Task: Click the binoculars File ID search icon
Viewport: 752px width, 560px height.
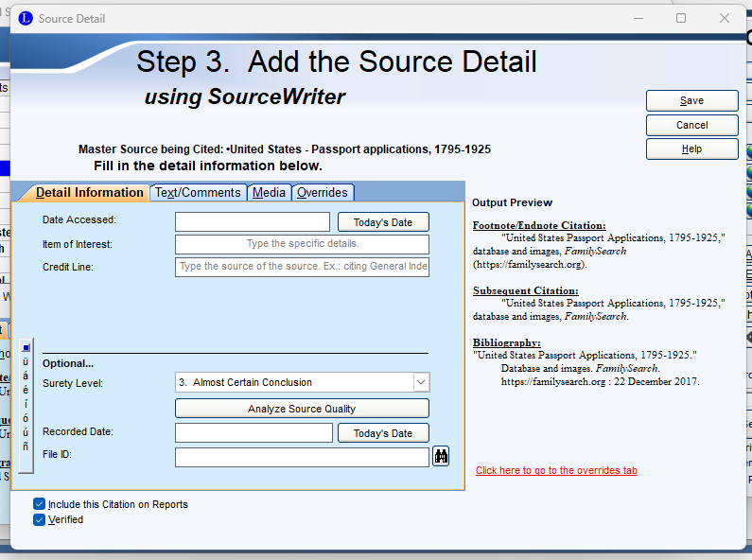Action: (x=441, y=456)
